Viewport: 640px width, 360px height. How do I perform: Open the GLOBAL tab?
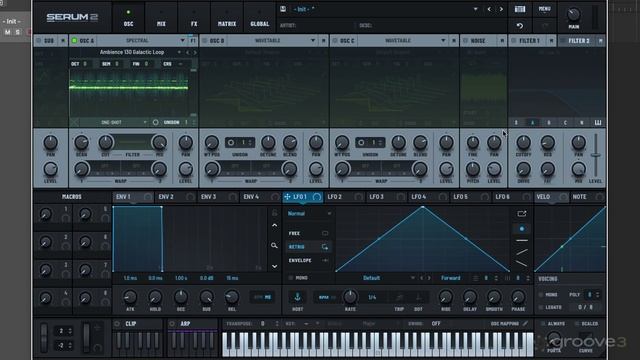tap(259, 18)
